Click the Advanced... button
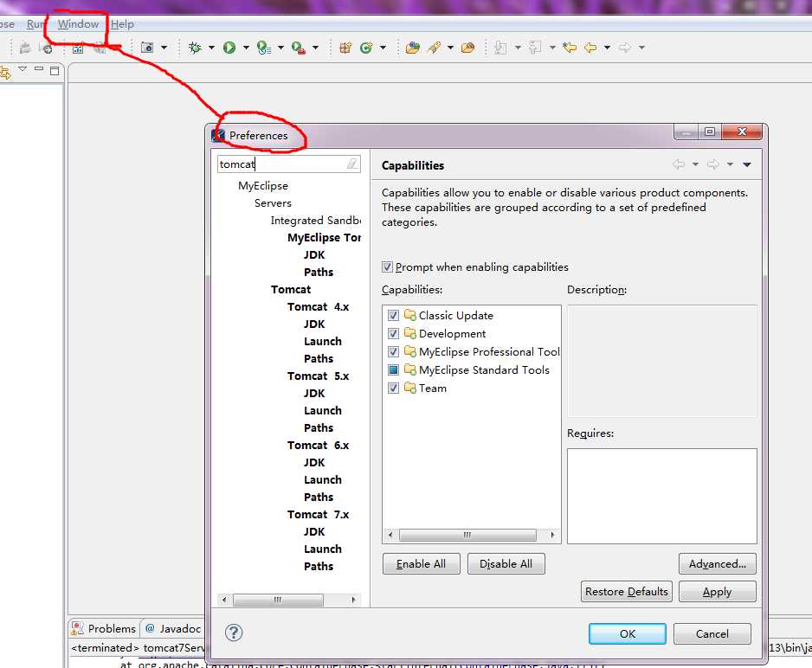Screen dimensions: 812x668 (x=718, y=564)
